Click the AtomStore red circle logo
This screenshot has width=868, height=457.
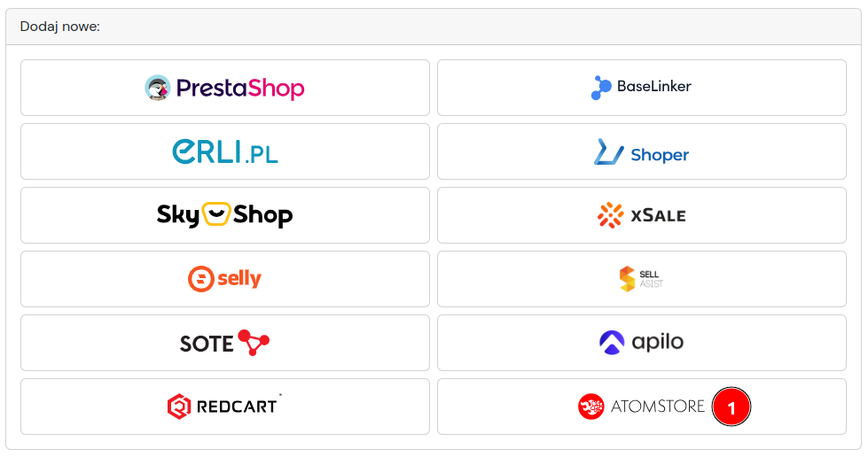[591, 407]
